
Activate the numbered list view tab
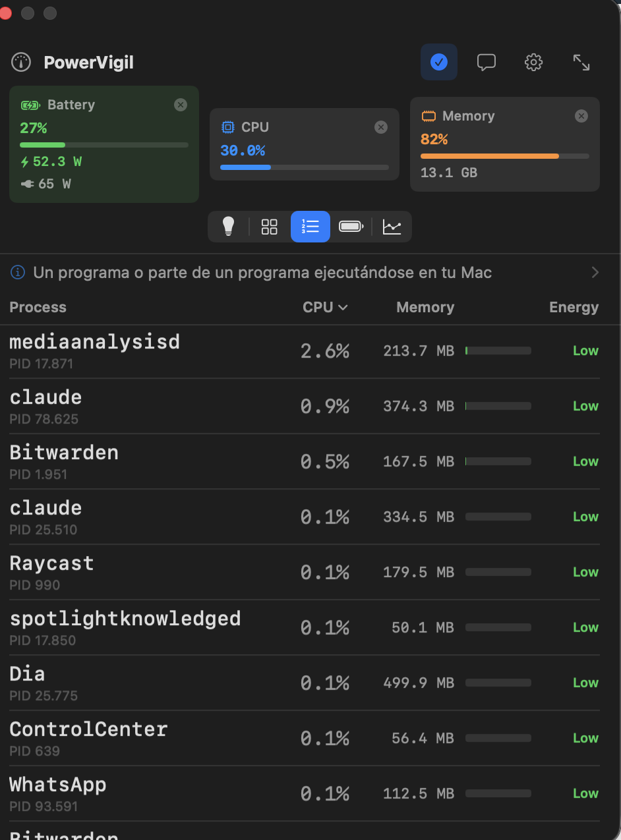310,226
